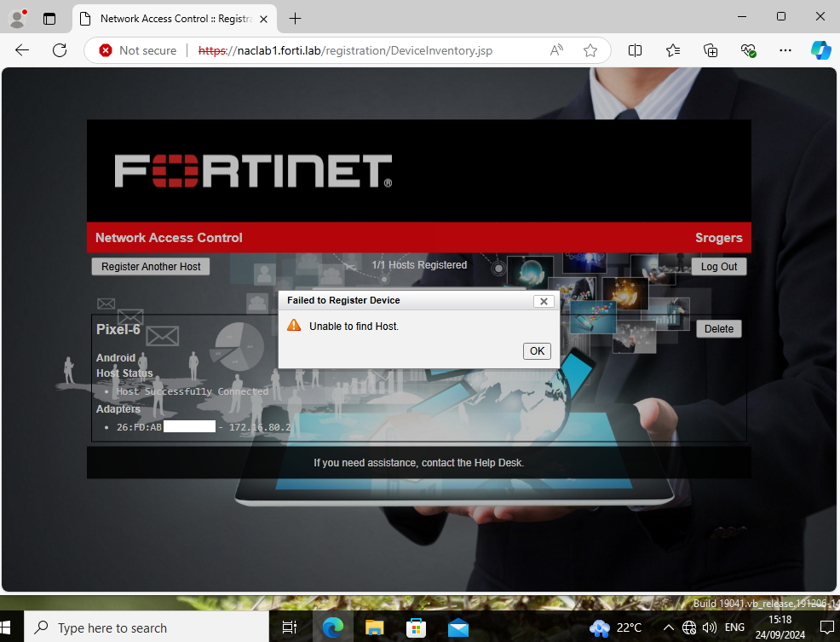Open the Favorites list icon
The height and width of the screenshot is (642, 840).
coord(673,50)
